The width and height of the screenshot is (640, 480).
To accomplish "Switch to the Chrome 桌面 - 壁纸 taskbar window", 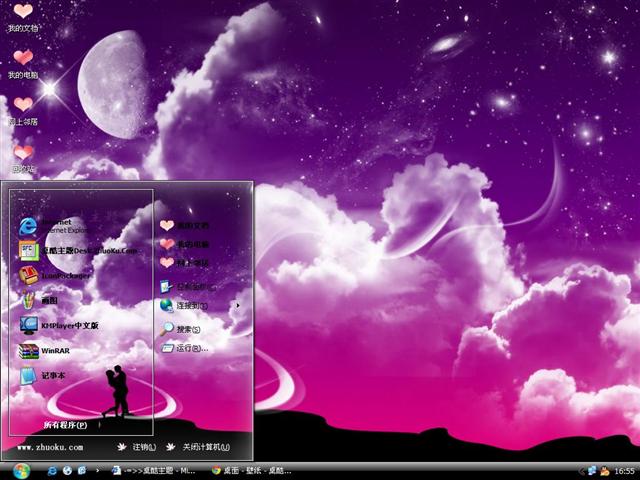I will (251, 471).
